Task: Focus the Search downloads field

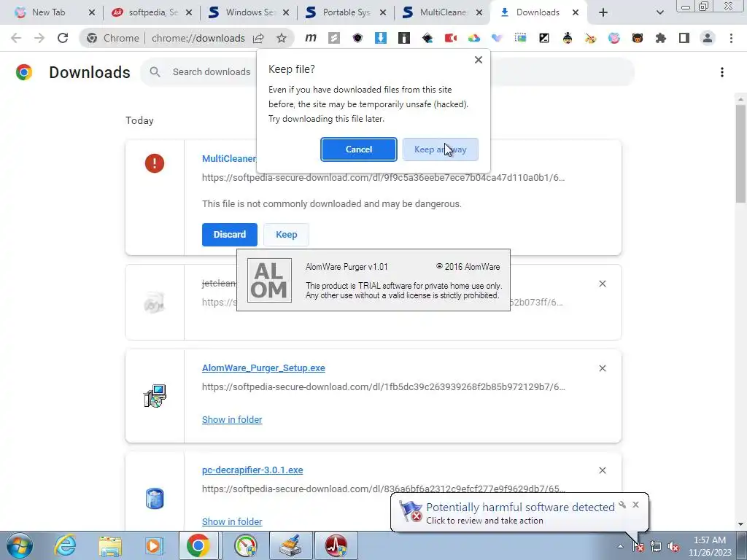Action: [x=212, y=72]
